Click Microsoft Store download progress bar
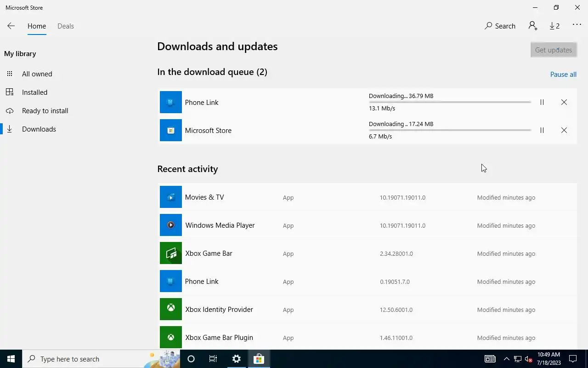The height and width of the screenshot is (368, 588). (x=450, y=130)
